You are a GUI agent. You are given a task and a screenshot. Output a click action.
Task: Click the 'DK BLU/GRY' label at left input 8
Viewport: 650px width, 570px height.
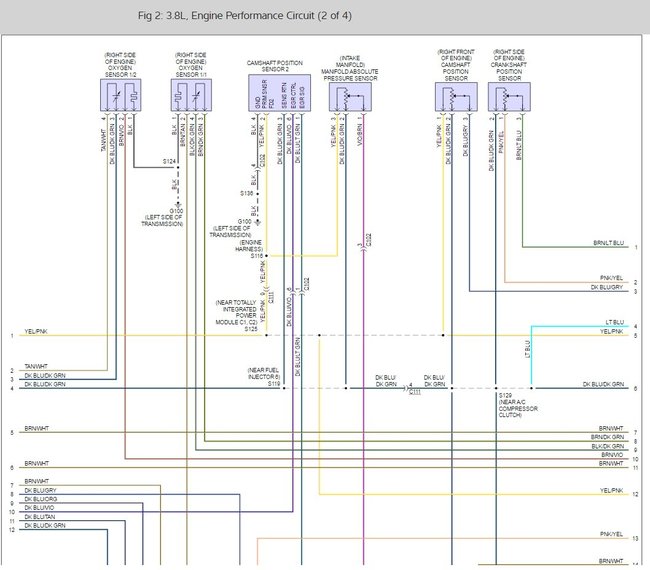pyautogui.click(x=40, y=490)
